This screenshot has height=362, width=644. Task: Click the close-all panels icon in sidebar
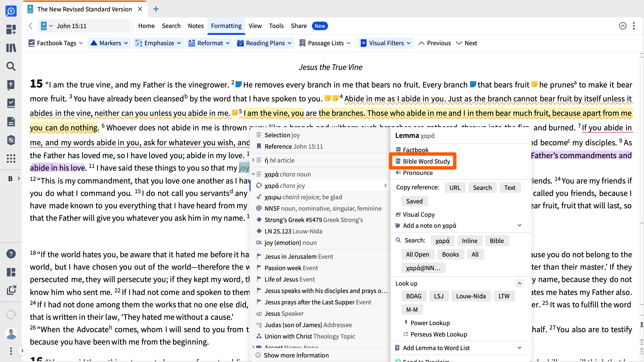[12, 290]
